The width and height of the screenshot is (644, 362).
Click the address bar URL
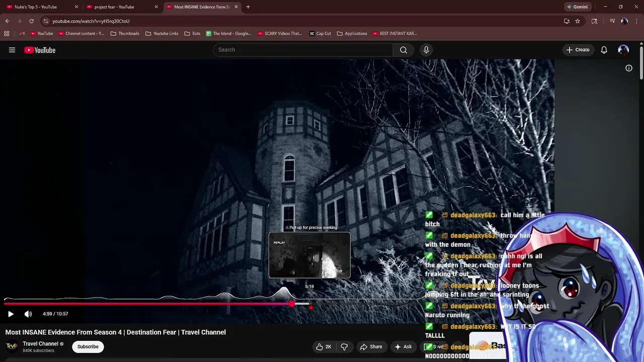coord(91,21)
